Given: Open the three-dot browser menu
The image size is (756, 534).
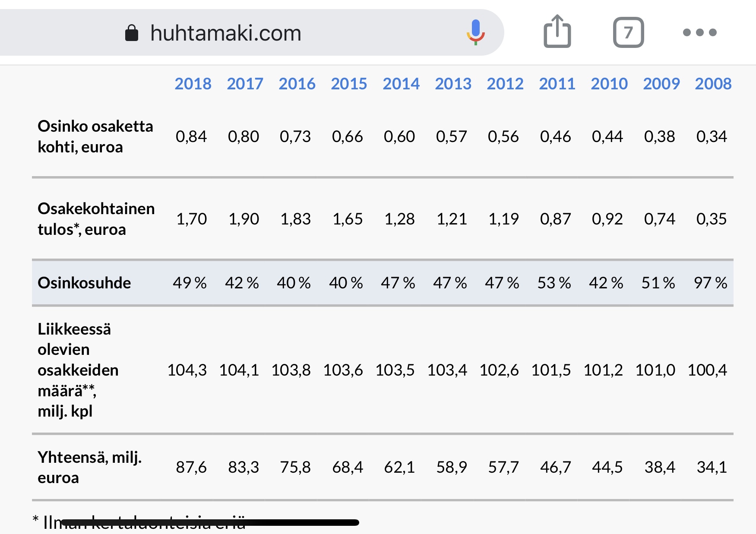Looking at the screenshot, I should pos(699,32).
